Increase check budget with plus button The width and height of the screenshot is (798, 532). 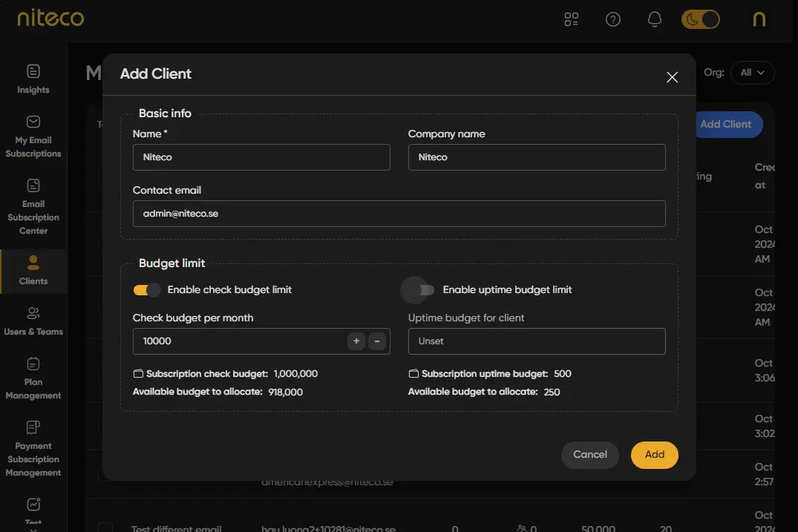click(356, 341)
